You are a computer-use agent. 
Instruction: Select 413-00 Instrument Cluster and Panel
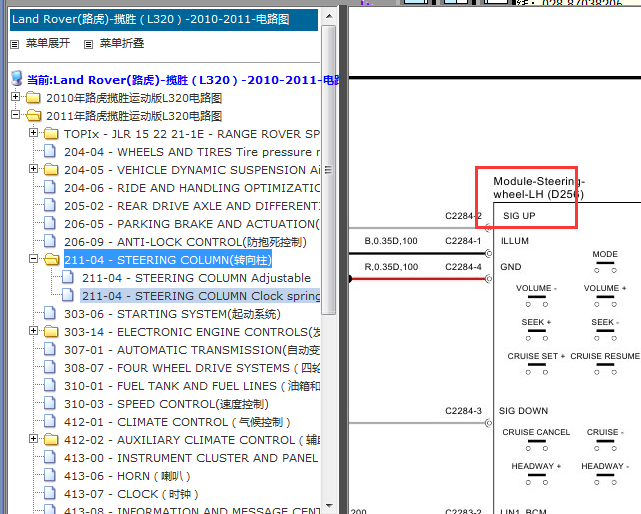(x=191, y=458)
